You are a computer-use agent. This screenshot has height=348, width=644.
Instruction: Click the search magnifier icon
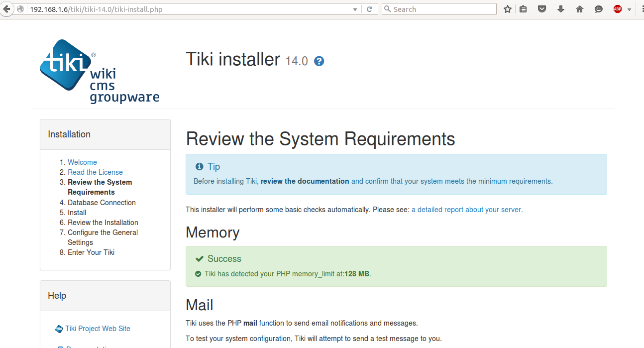387,9
